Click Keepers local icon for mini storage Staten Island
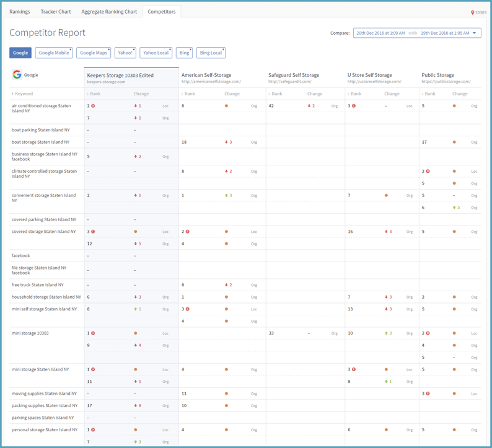 coord(93,369)
